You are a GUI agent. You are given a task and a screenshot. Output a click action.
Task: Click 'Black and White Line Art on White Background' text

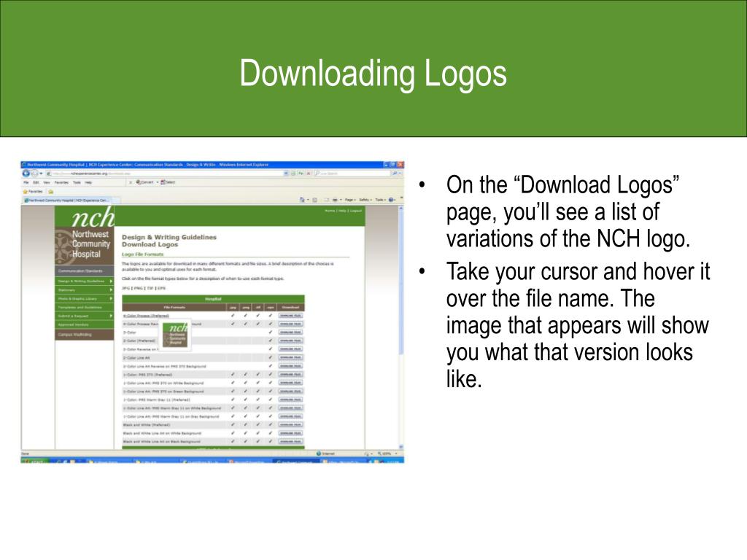[x=162, y=433]
